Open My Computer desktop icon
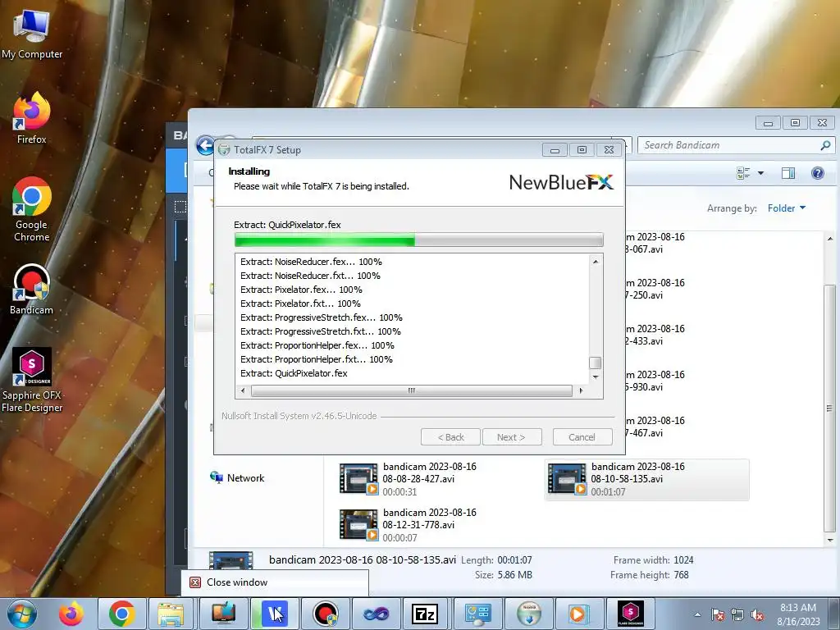840x630 pixels. tap(32, 34)
